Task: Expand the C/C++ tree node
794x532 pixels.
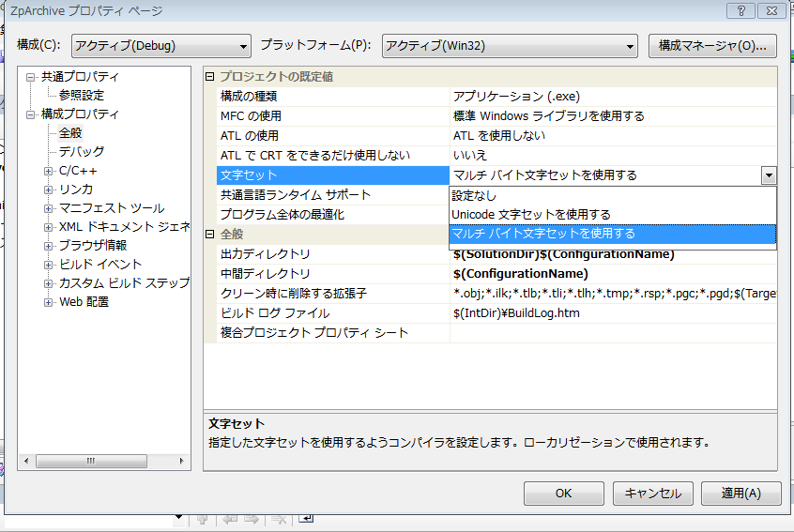Action: (48, 171)
